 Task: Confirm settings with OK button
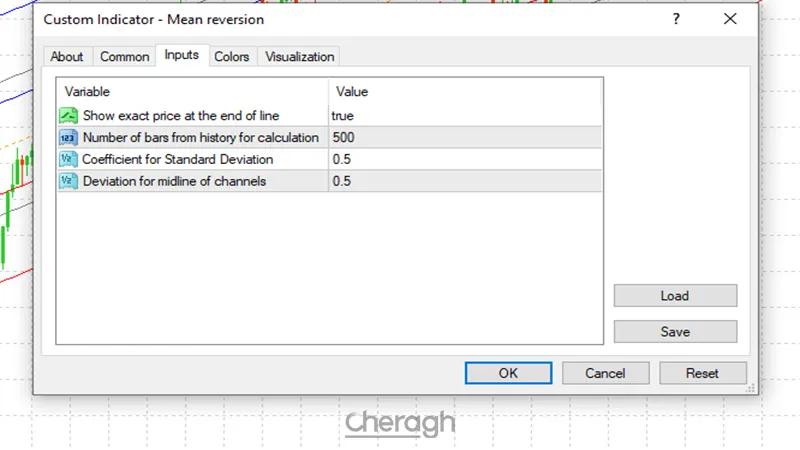pos(508,373)
